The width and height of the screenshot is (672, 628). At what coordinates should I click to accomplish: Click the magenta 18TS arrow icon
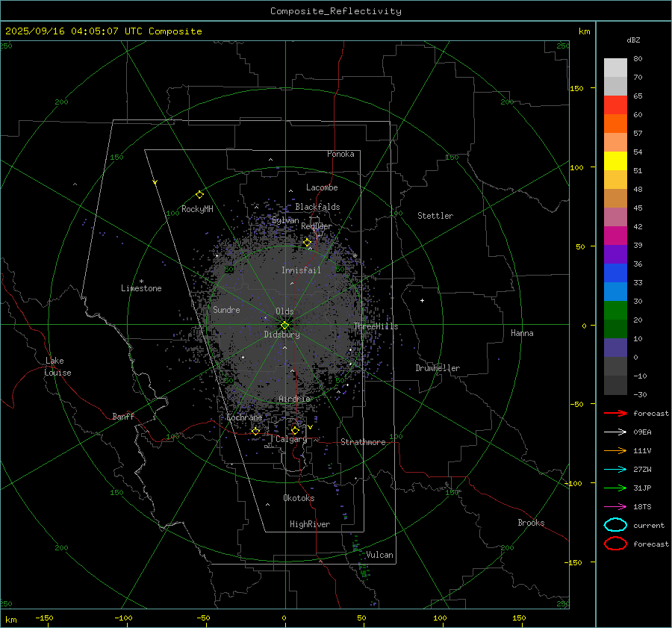[615, 507]
